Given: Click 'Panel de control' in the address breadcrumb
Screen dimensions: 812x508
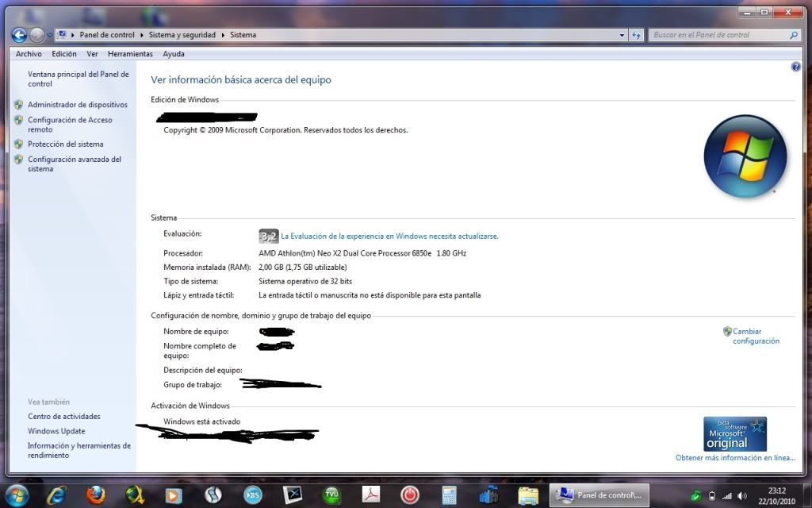Looking at the screenshot, I should tap(107, 35).
